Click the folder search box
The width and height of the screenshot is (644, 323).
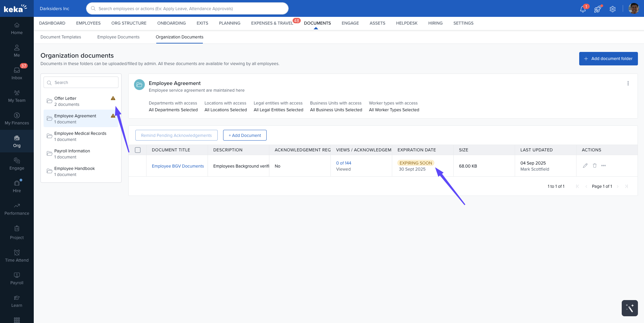point(81,82)
